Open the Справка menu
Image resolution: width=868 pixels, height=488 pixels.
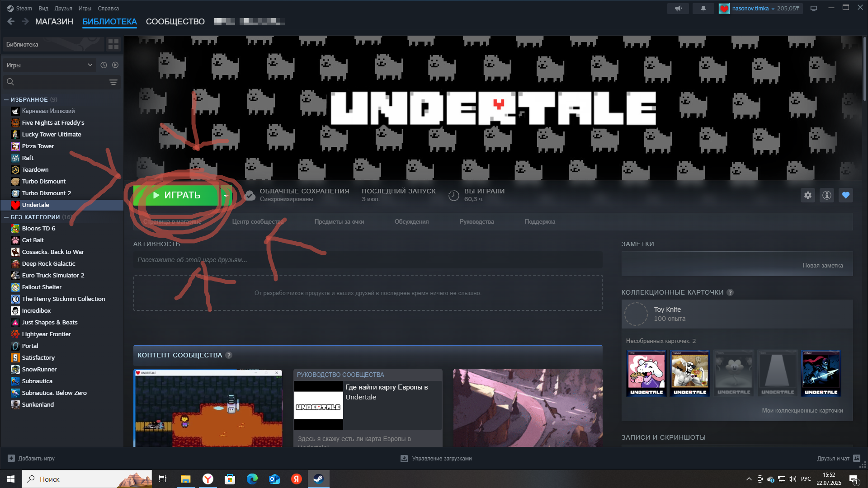pyautogui.click(x=108, y=8)
